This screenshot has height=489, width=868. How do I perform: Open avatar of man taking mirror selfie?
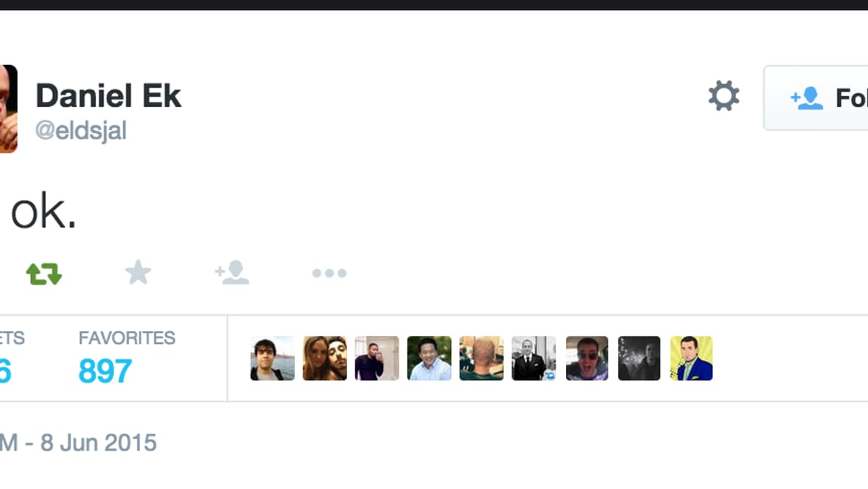pyautogui.click(x=377, y=358)
